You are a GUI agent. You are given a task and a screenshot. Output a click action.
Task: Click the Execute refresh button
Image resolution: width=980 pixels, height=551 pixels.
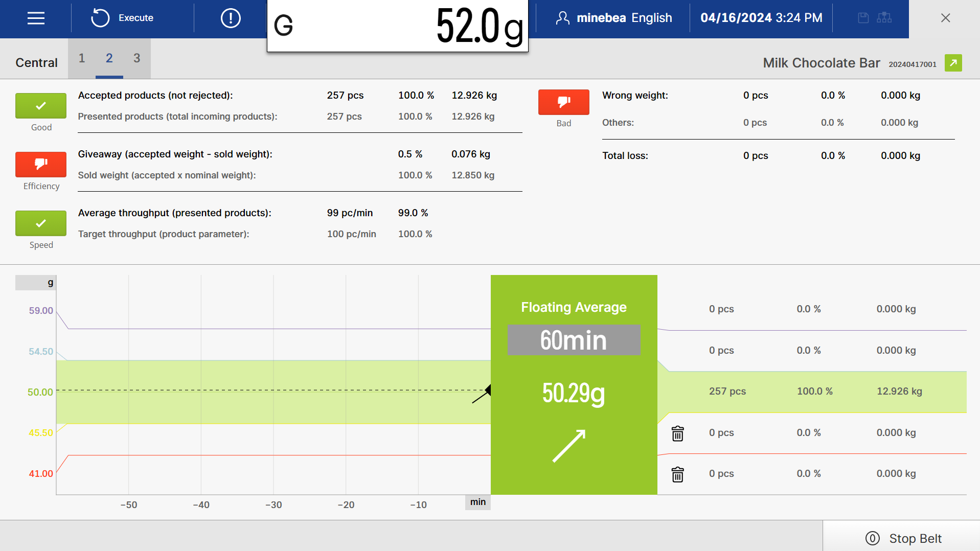point(123,18)
